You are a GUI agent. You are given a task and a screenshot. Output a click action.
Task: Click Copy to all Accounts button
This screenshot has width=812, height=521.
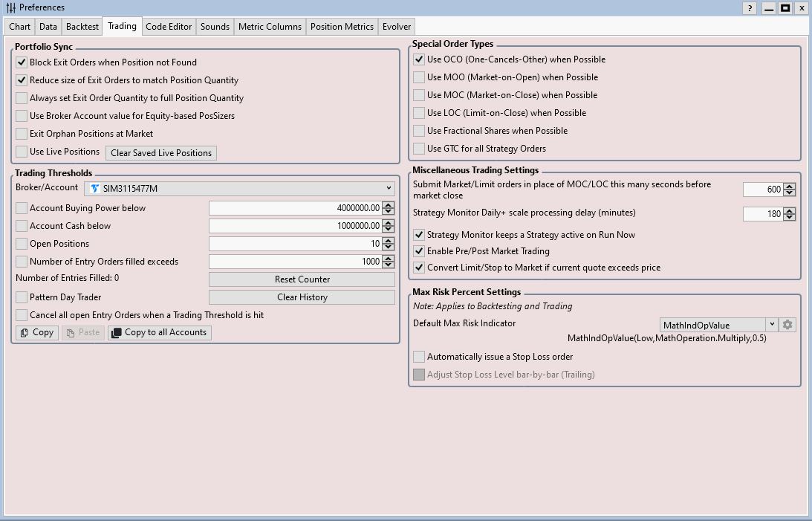coord(159,332)
